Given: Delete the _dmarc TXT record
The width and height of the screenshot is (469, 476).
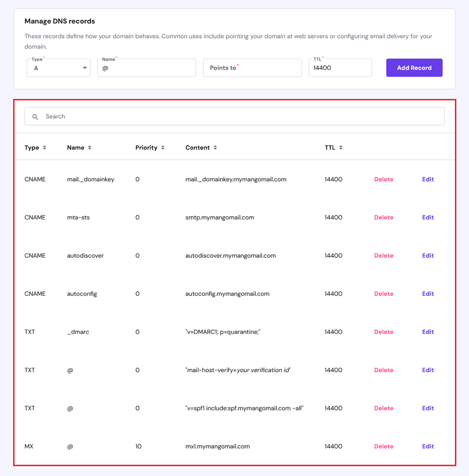Looking at the screenshot, I should [384, 332].
